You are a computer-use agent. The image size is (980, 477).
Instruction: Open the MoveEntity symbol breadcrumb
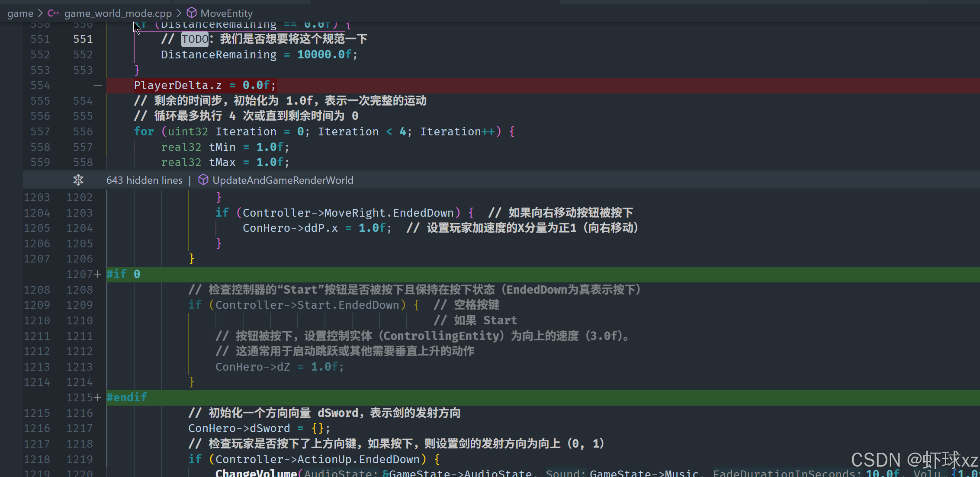coord(226,13)
